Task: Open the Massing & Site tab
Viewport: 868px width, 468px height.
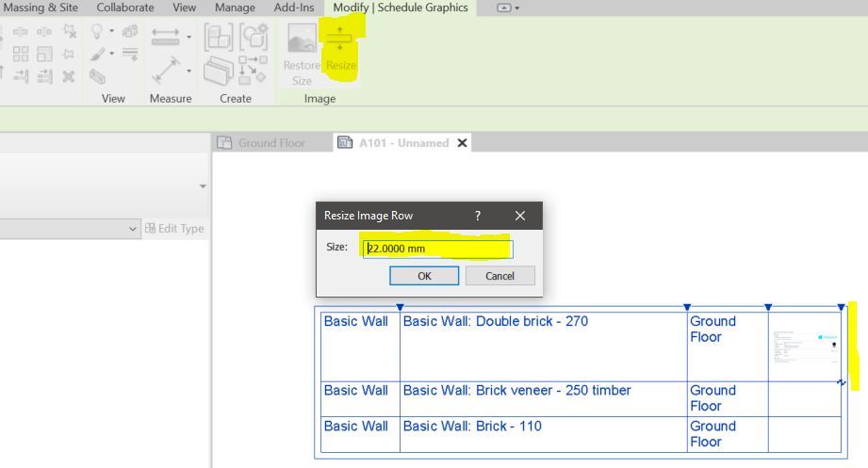Action: pyautogui.click(x=41, y=8)
